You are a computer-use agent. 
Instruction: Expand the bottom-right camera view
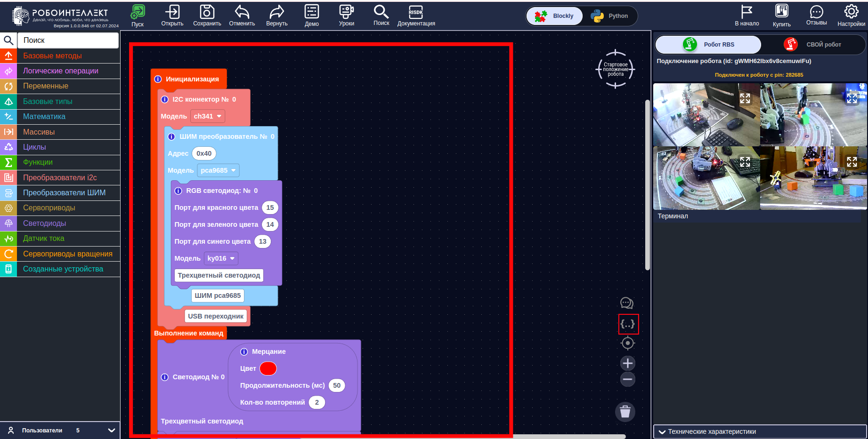point(852,162)
